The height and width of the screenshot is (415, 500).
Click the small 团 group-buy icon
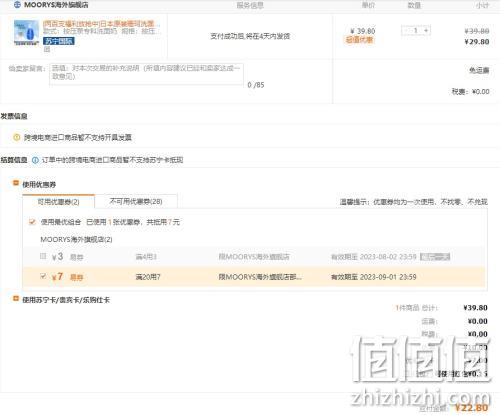pyautogui.click(x=47, y=49)
